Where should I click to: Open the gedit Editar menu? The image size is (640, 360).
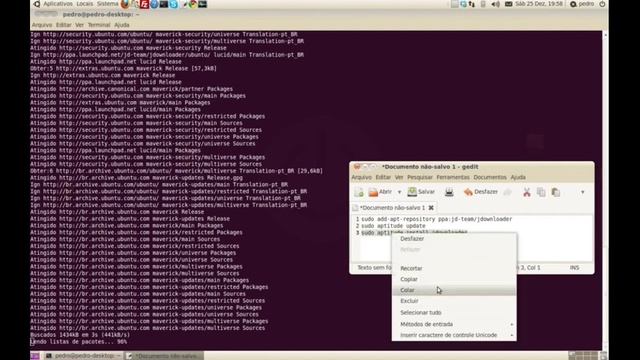[383, 177]
